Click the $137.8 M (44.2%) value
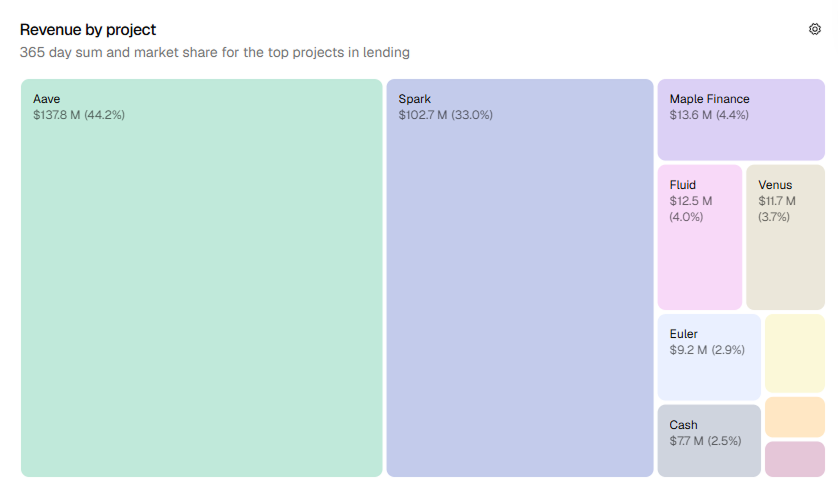Image resolution: width=838 pixels, height=491 pixels. click(x=79, y=115)
